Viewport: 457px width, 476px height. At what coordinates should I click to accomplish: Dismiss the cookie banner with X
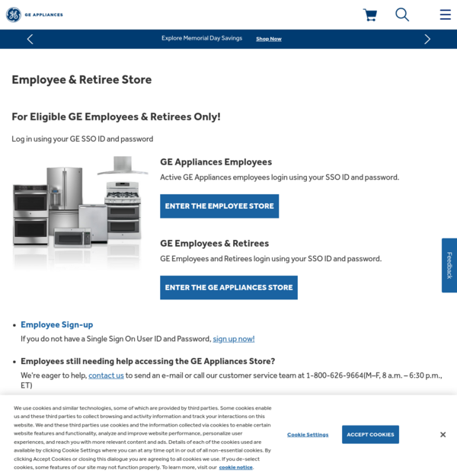[x=443, y=434]
